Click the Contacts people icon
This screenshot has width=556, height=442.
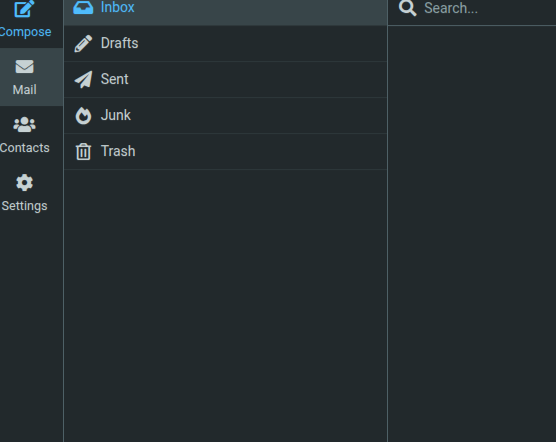tap(24, 125)
